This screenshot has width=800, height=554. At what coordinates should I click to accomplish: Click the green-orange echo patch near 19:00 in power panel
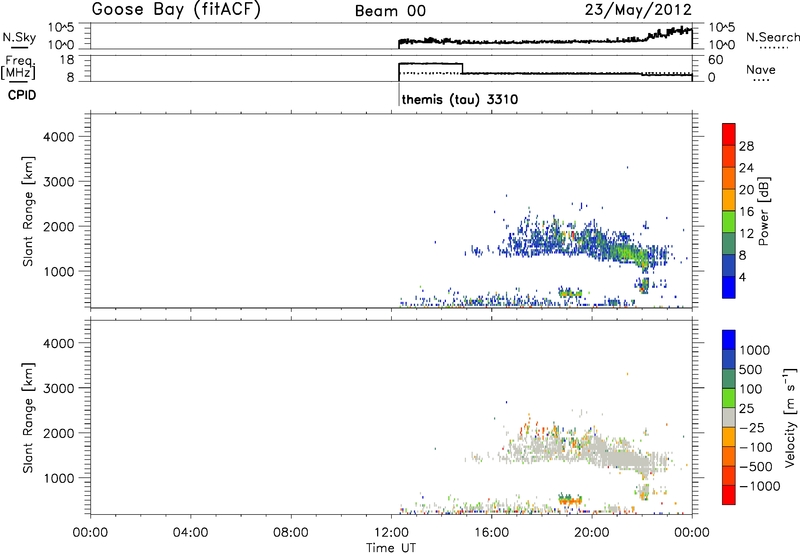click(x=570, y=293)
